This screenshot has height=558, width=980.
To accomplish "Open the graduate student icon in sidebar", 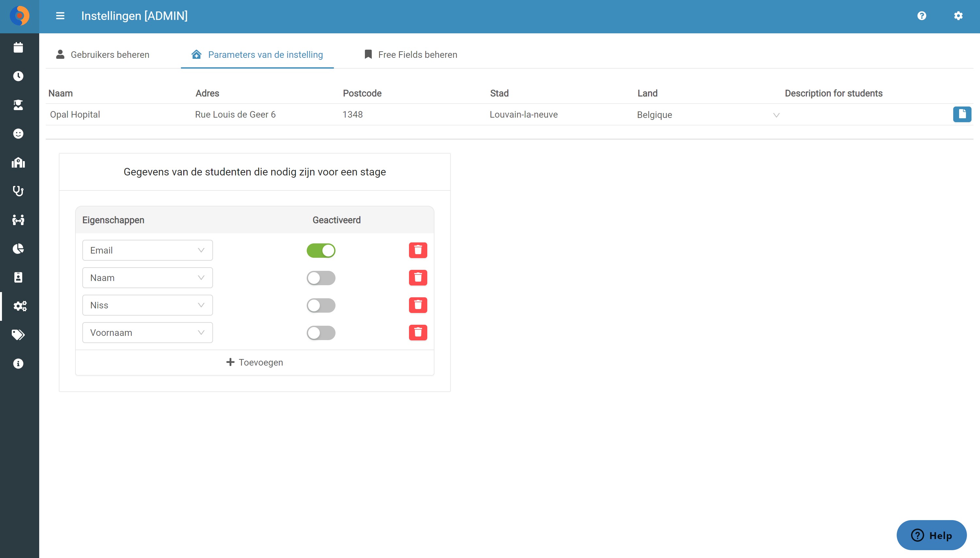I will [x=18, y=105].
